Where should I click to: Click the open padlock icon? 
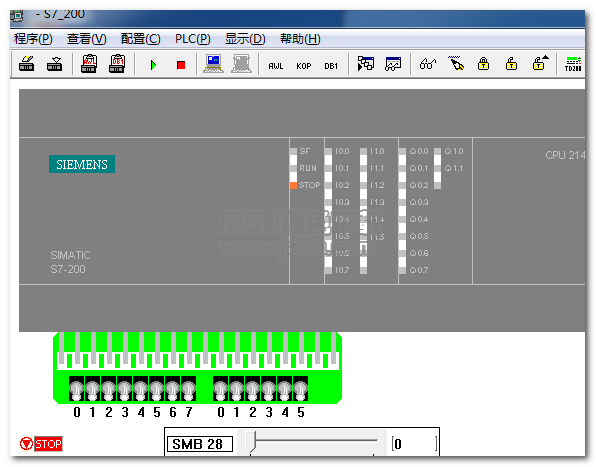tap(511, 64)
